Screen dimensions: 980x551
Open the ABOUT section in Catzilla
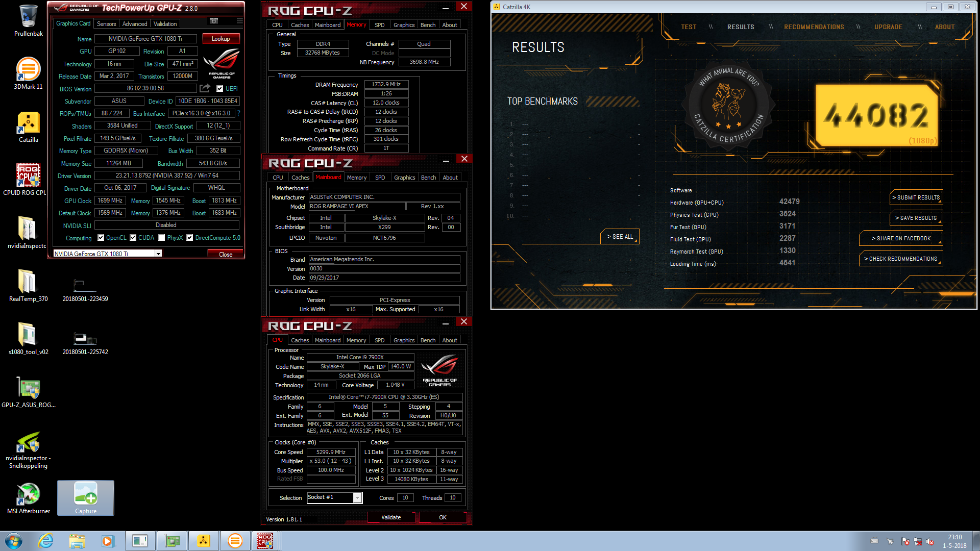(945, 27)
